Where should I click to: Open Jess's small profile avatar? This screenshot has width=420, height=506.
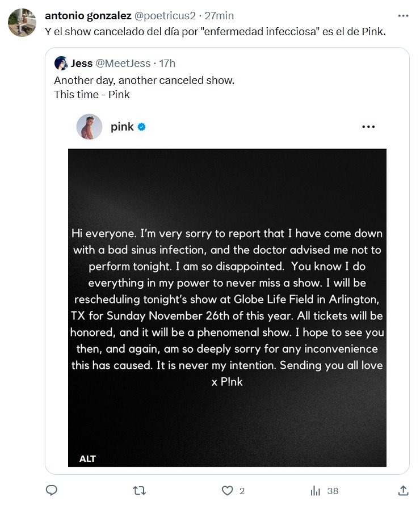pyautogui.click(x=61, y=63)
